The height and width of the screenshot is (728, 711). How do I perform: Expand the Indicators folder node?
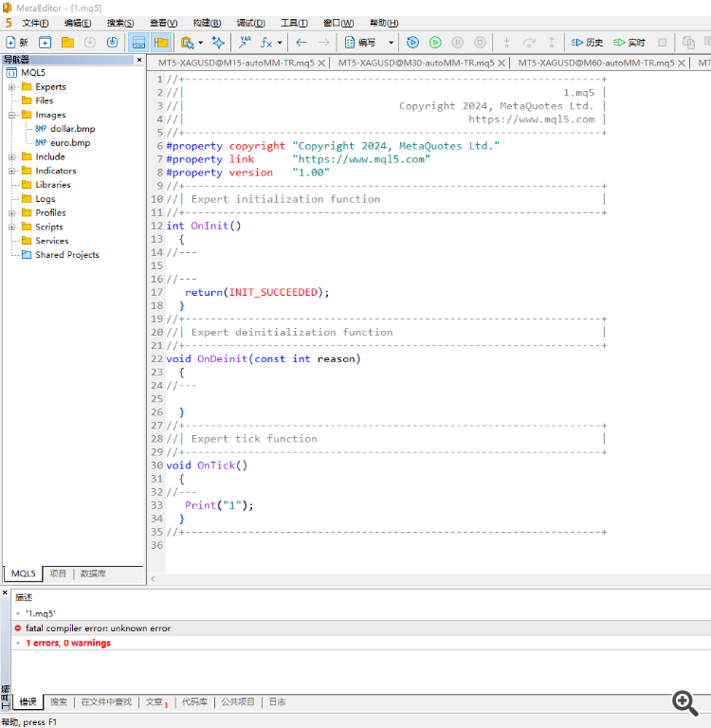point(11,171)
